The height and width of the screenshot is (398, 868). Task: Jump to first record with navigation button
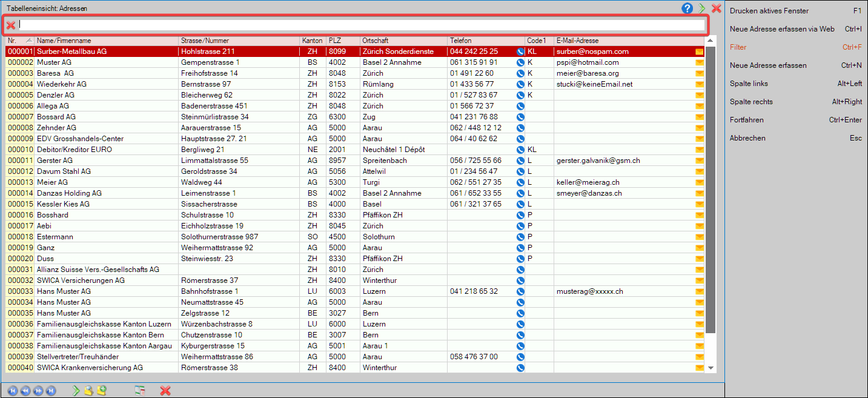[13, 391]
